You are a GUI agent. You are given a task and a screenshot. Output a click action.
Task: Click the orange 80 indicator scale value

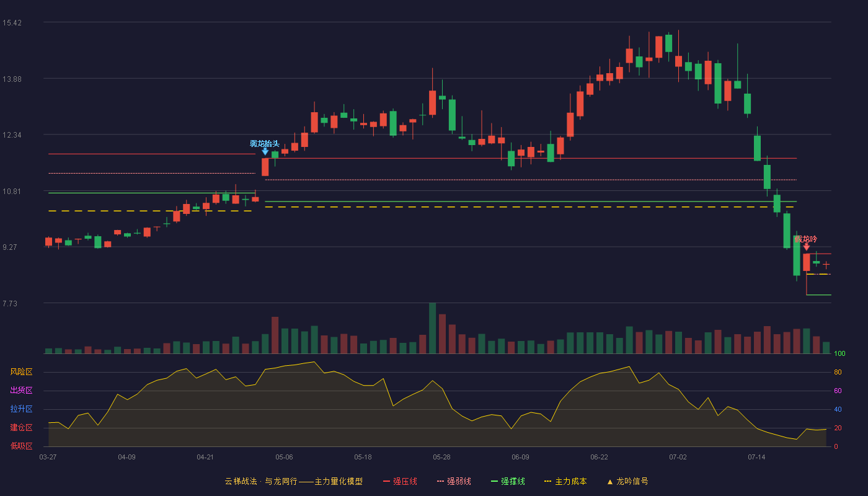tap(838, 372)
